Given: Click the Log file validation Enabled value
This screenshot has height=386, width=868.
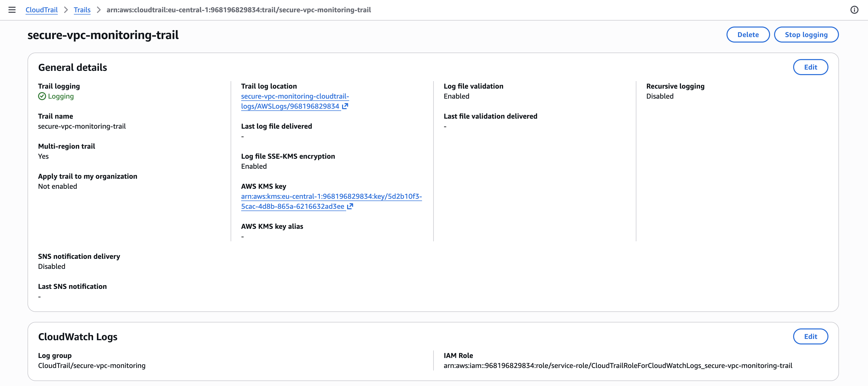Looking at the screenshot, I should [x=457, y=96].
